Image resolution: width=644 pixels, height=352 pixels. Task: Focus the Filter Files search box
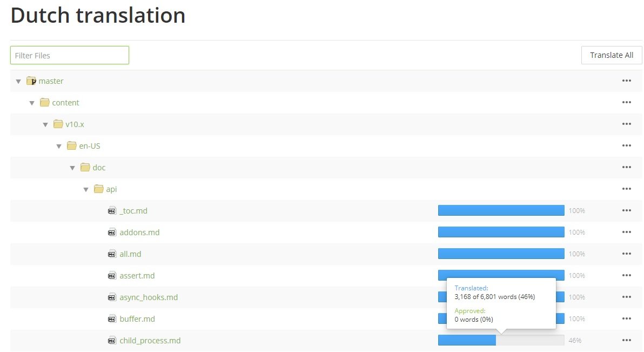[x=70, y=55]
